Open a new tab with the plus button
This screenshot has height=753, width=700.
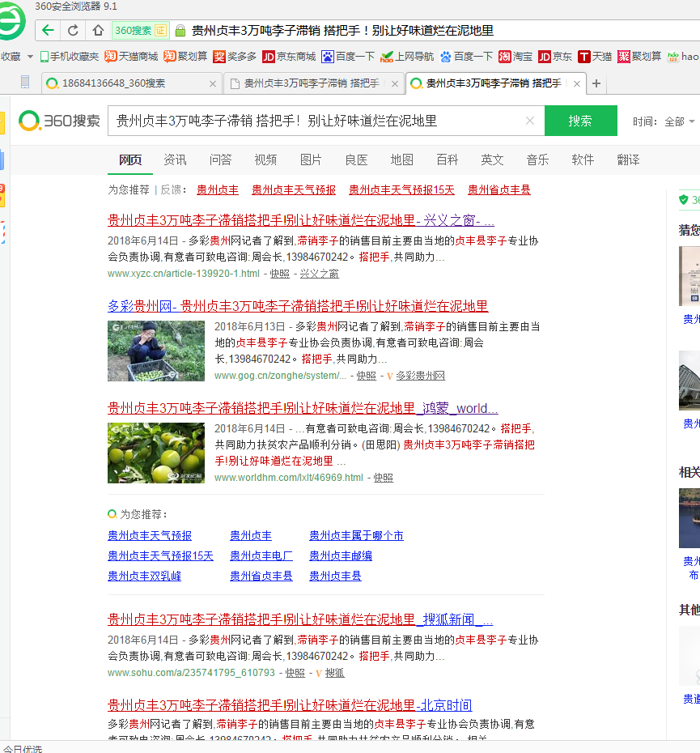tap(596, 83)
